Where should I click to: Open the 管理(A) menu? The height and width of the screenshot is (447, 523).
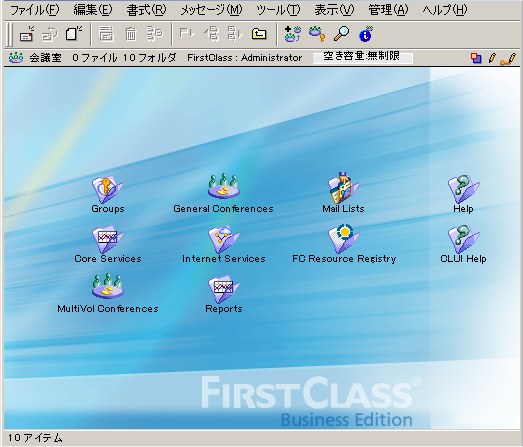388,10
